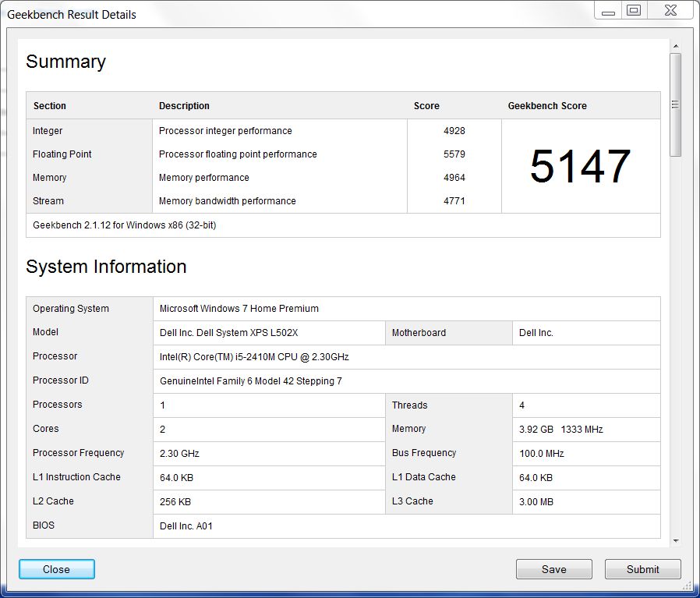The height and width of the screenshot is (598, 700).
Task: Click the Close button
Action: tap(57, 569)
